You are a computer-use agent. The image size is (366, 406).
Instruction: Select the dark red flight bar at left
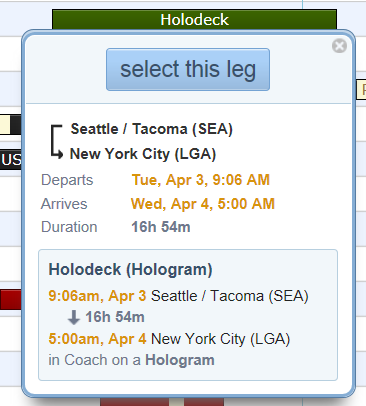click(11, 300)
